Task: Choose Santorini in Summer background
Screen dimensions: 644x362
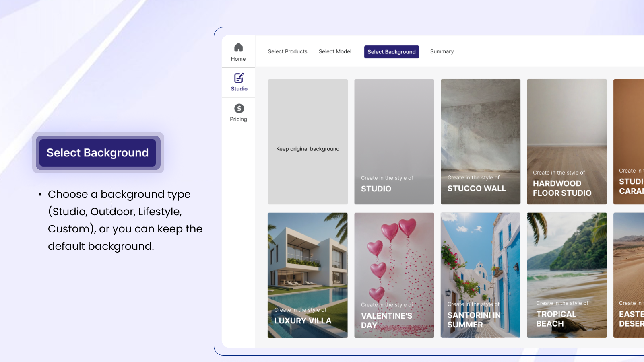Action: (x=481, y=275)
